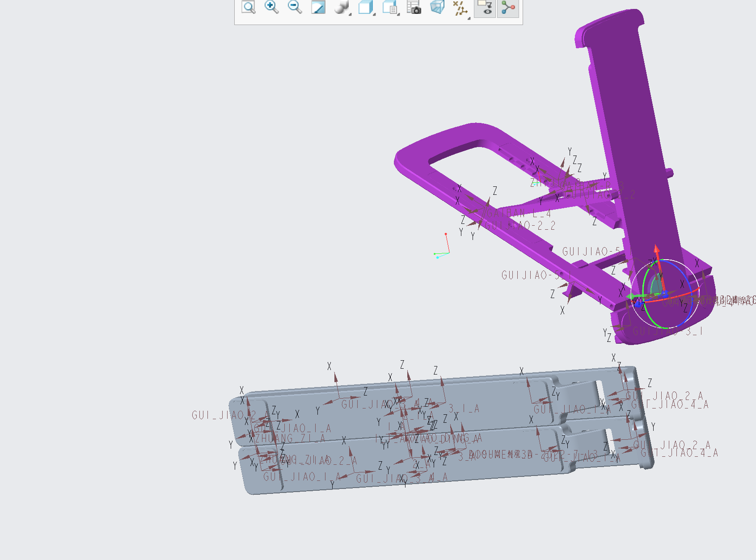Open the Display Style dropdown
This screenshot has height=560, width=756.
coord(343,8)
